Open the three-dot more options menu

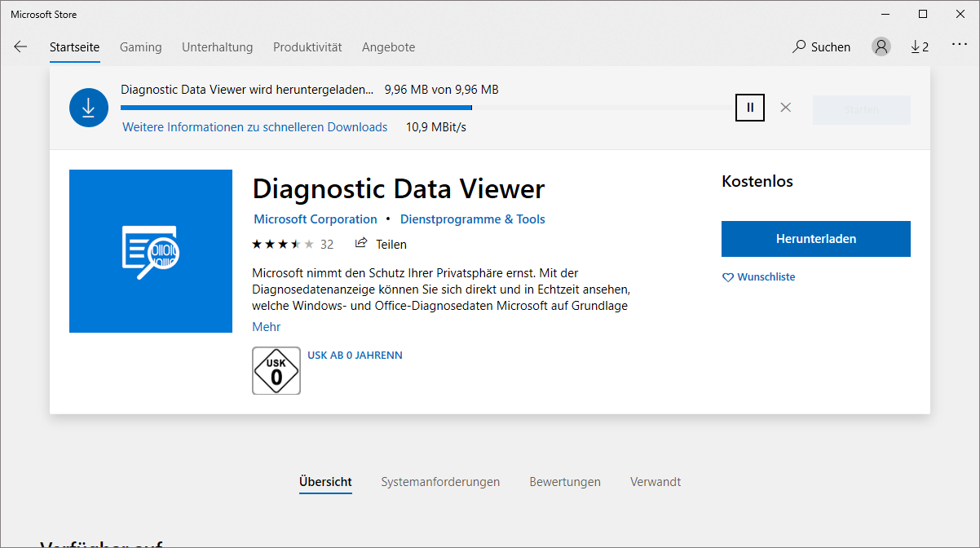coord(959,46)
